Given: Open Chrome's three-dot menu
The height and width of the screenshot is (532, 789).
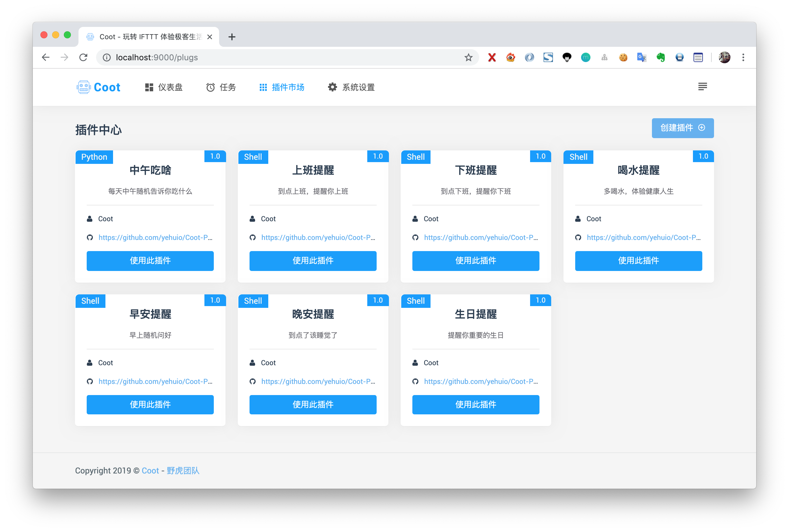Looking at the screenshot, I should (743, 57).
